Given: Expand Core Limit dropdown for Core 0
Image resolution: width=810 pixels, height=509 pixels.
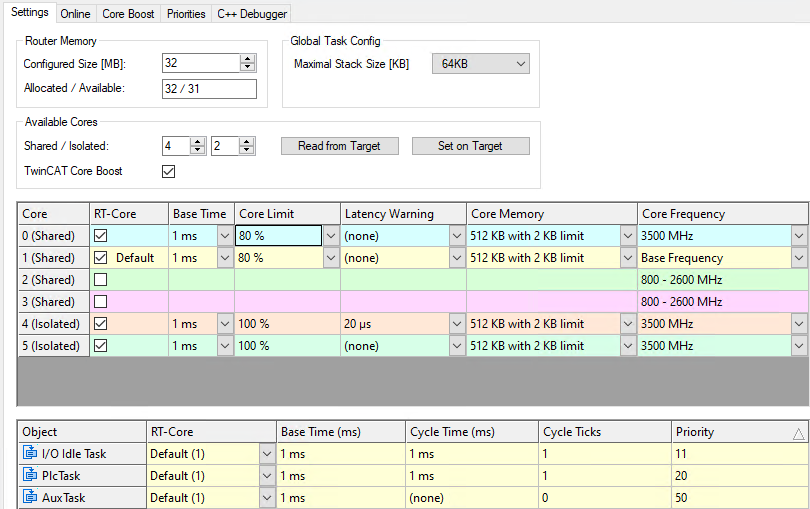Looking at the screenshot, I should 331,236.
